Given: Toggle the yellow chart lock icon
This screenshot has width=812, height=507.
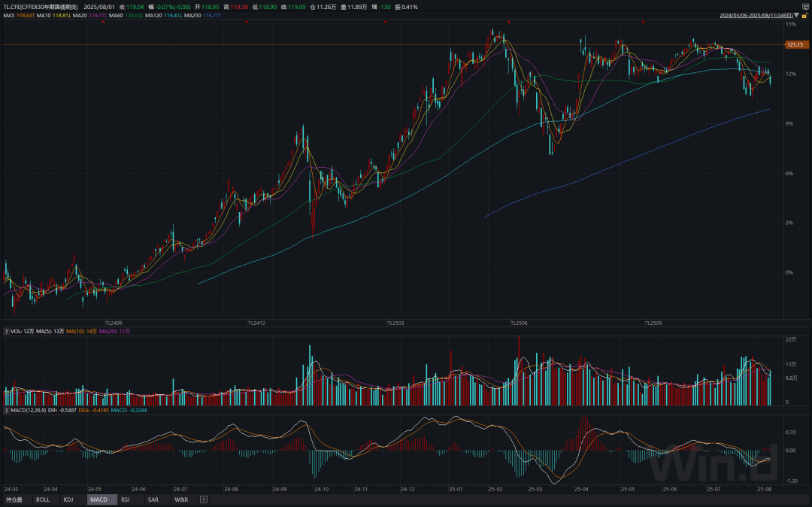Looking at the screenshot, I should [x=804, y=16].
